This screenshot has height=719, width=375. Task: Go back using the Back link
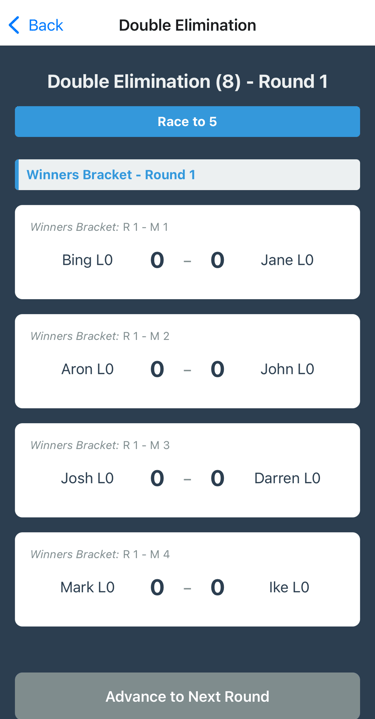point(36,25)
